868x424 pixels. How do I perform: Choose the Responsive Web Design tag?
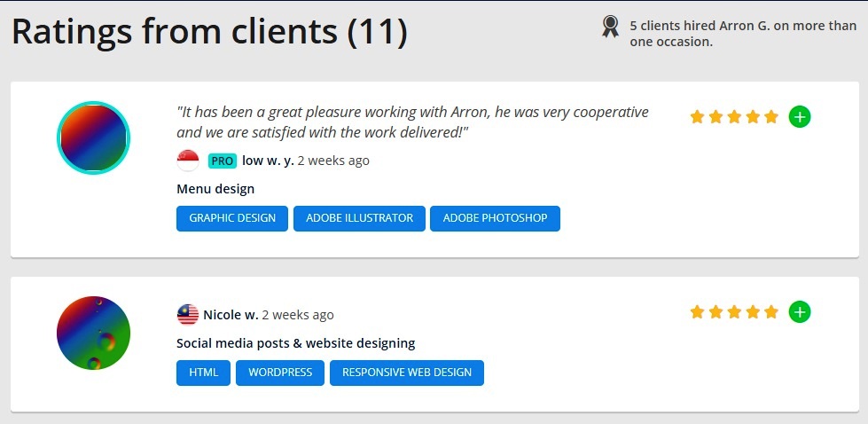pos(407,373)
